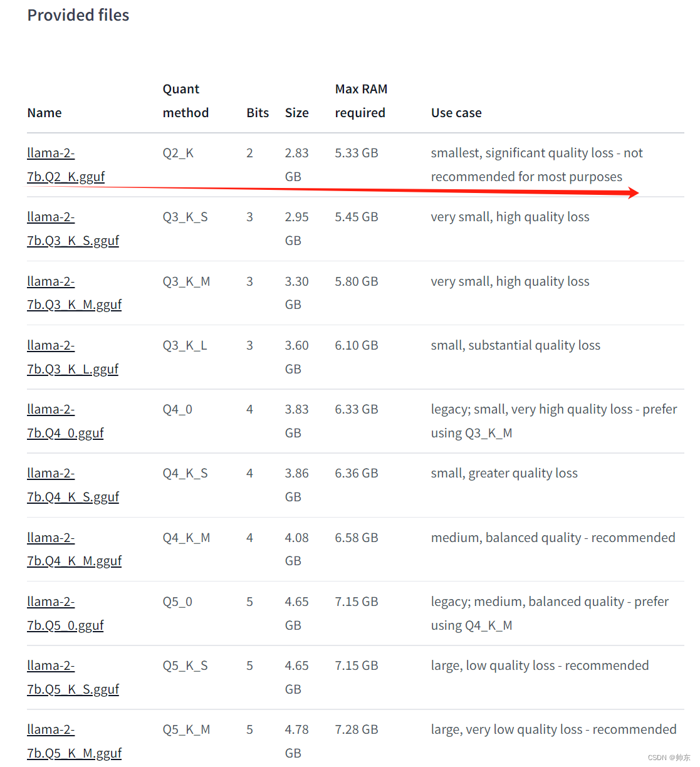This screenshot has height=767, width=700.
Task: Open the llama-2-7b.Q3_K_L.gguf file link
Action: tap(73, 357)
